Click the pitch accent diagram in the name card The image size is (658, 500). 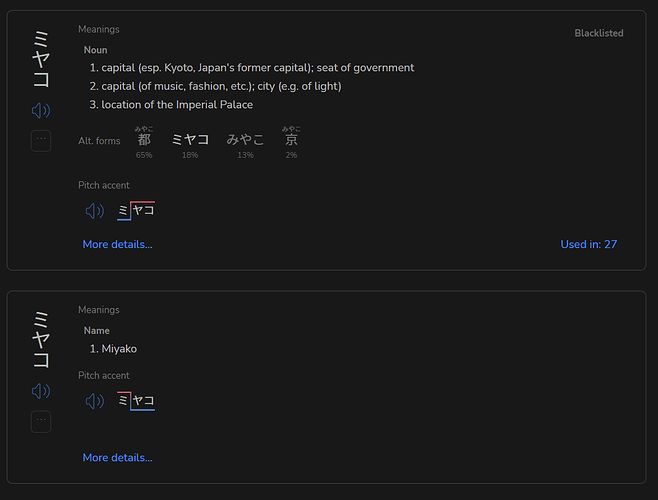click(136, 401)
